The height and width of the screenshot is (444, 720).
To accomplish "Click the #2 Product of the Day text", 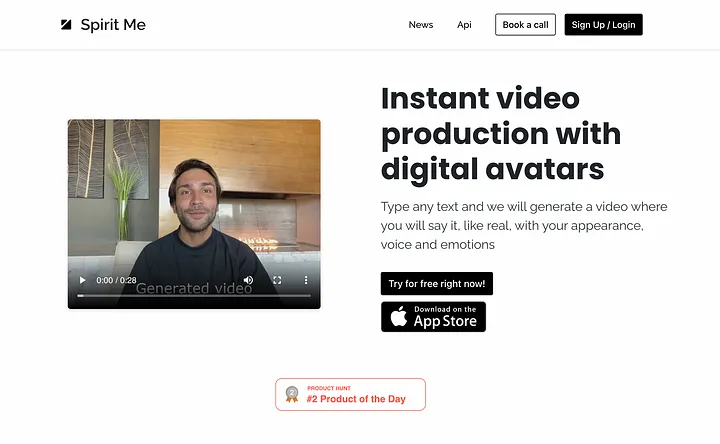I will coord(356,399).
